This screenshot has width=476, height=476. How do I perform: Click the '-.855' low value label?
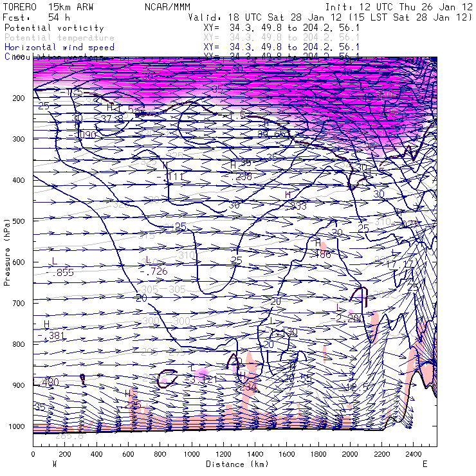60,273
